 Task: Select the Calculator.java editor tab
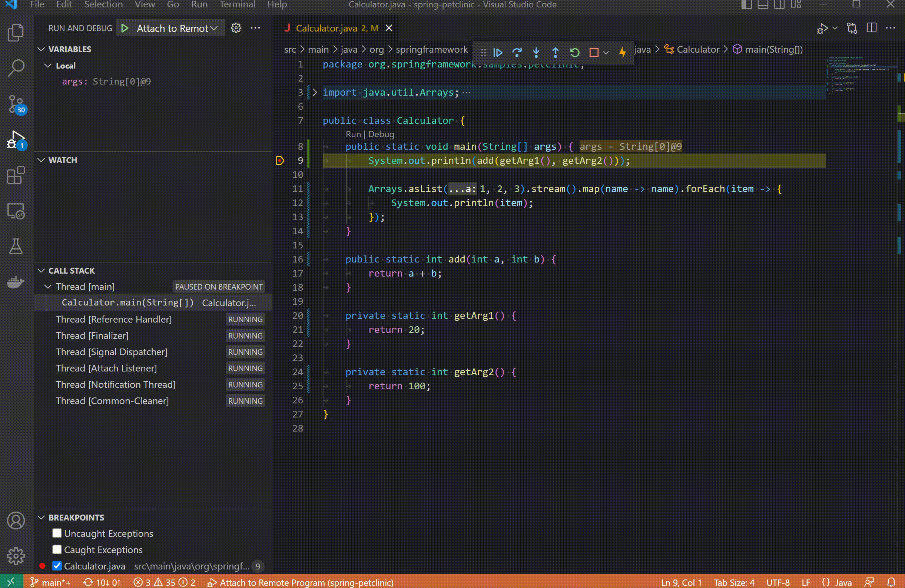pos(326,28)
